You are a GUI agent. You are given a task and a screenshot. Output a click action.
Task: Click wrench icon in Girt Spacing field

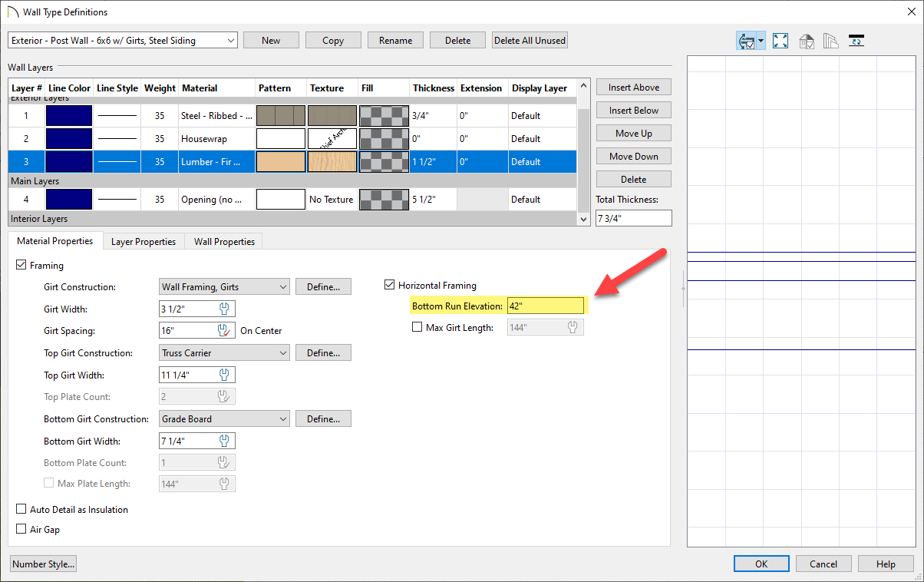225,331
